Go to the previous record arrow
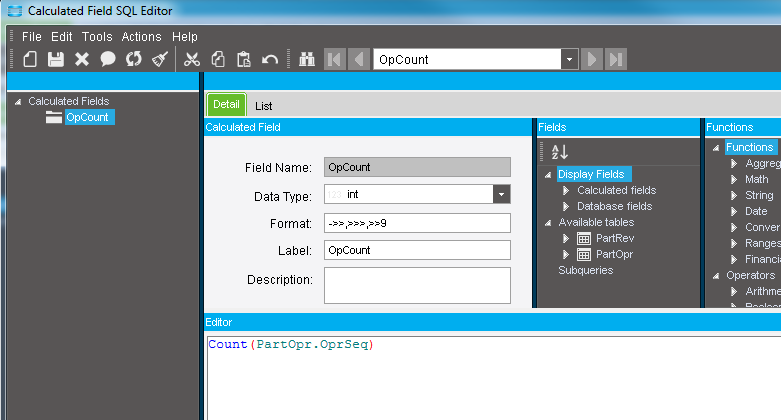This screenshot has width=781, height=420. point(359,59)
